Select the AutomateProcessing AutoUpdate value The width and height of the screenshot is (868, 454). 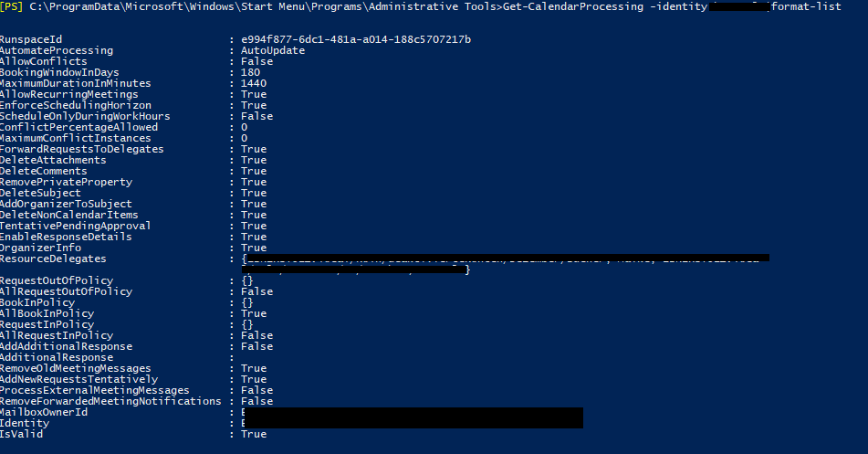point(273,50)
